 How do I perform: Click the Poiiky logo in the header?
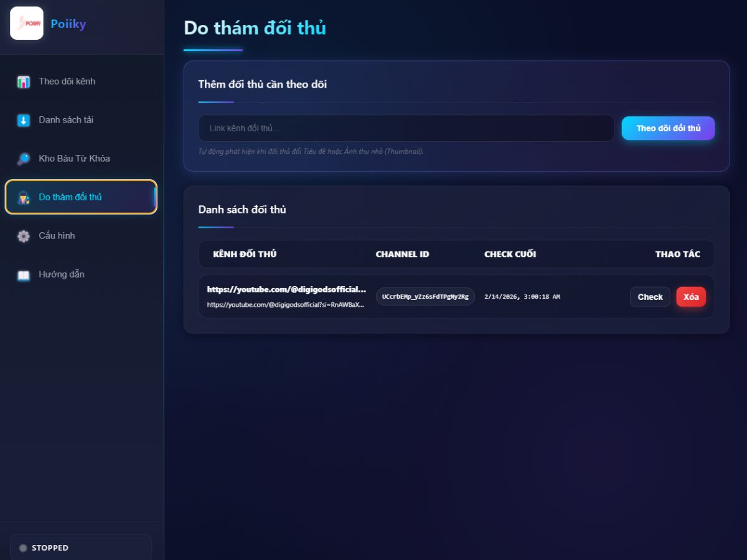(26, 23)
